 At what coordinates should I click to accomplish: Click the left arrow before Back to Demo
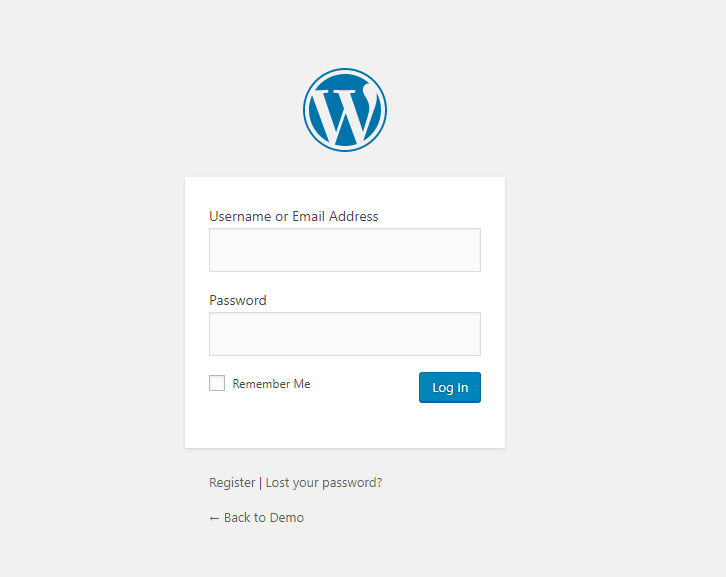tap(214, 518)
